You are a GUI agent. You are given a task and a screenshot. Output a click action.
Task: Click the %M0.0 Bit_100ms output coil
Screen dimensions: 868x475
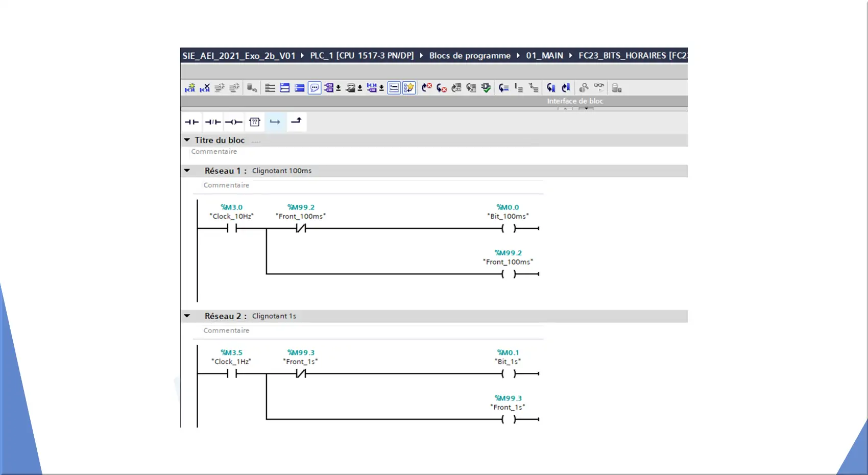[509, 228]
